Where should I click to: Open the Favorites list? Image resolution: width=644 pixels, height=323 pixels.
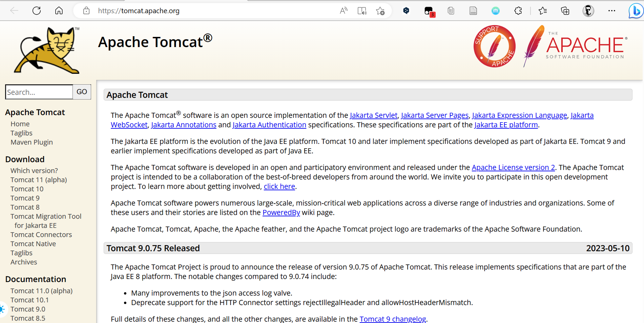coord(543,11)
